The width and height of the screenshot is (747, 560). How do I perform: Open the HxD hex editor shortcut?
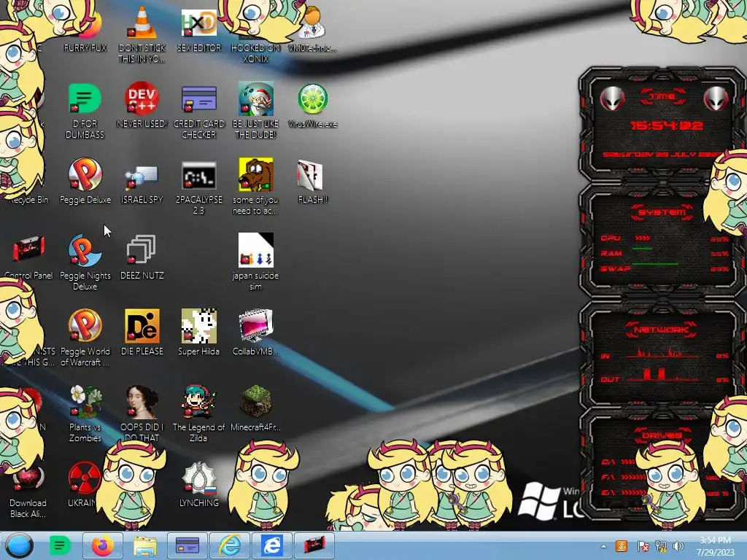[x=199, y=23]
